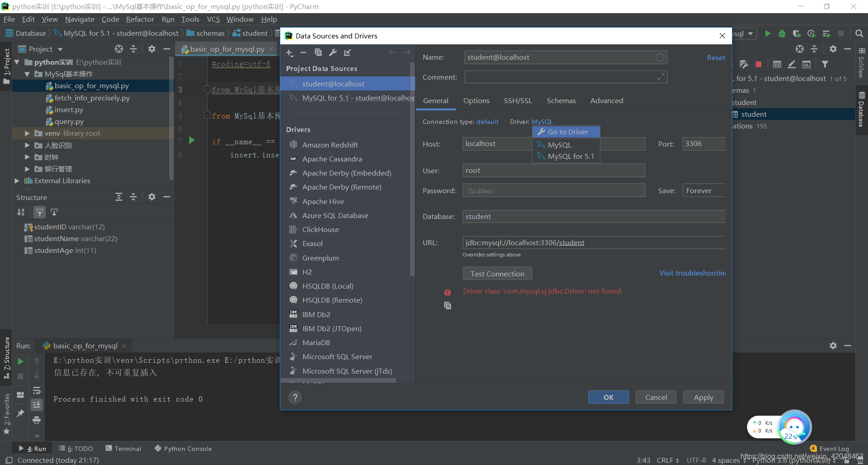Click the Apply button
The height and width of the screenshot is (465, 868).
tap(703, 397)
